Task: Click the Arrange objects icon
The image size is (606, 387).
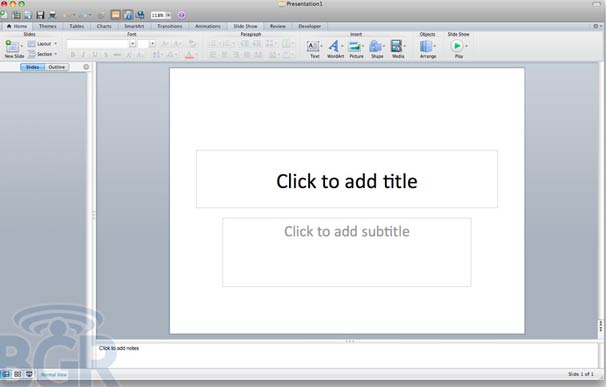Action: click(426, 46)
